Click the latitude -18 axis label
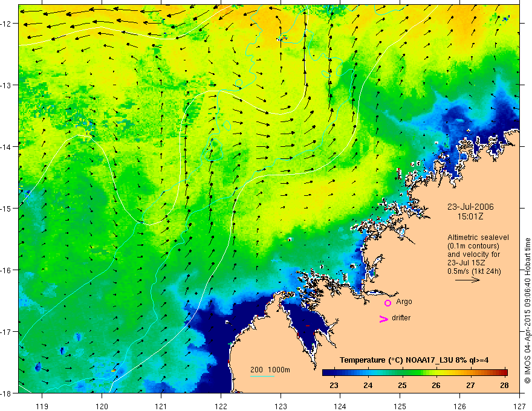532x411 pixels. click(6, 393)
